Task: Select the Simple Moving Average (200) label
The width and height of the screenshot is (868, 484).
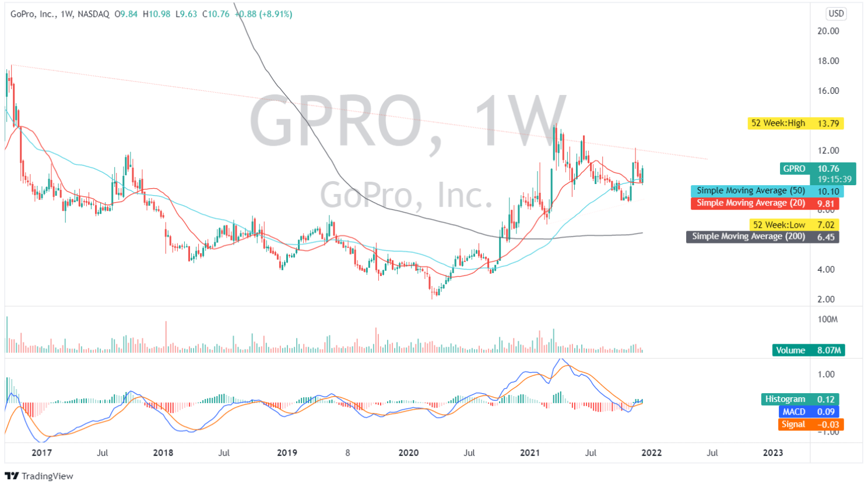Action: tap(748, 236)
